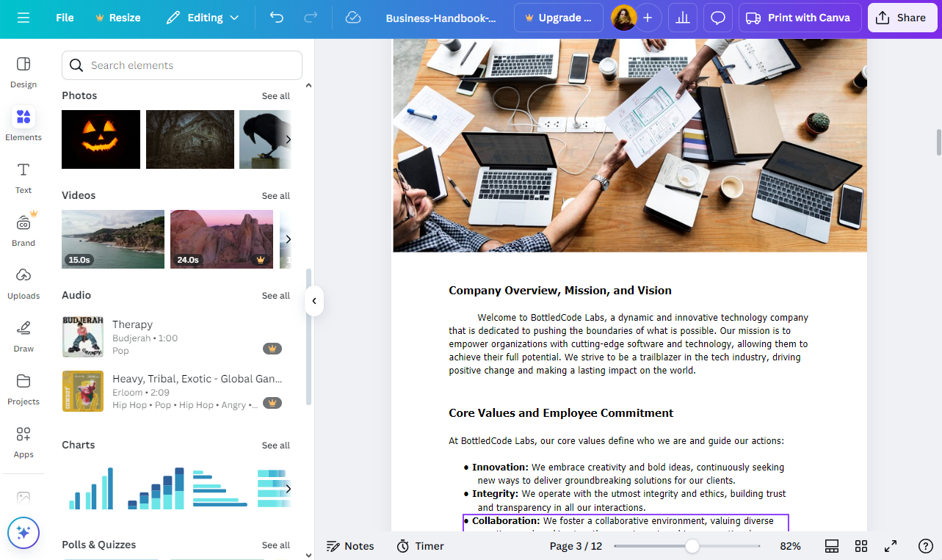942x560 pixels.
Task: Expand the Editing mode dropdown
Action: 203,18
